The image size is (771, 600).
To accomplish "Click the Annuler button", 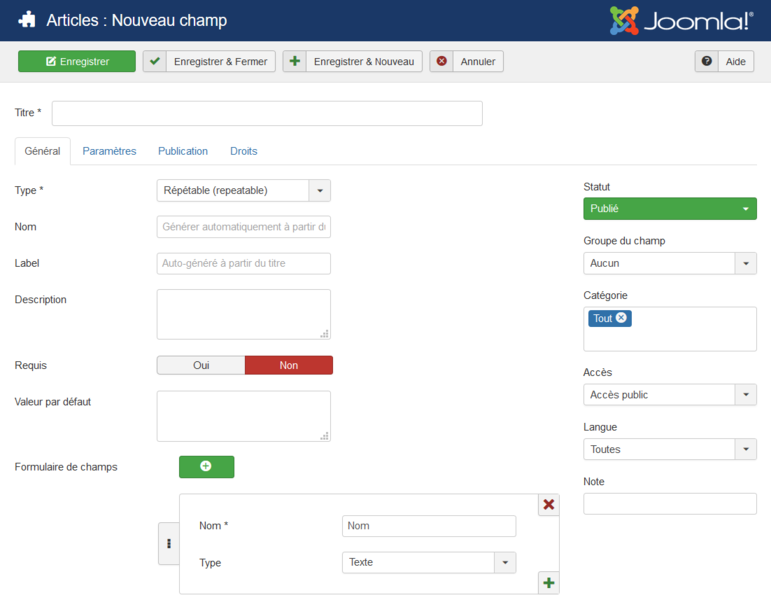I will point(467,61).
